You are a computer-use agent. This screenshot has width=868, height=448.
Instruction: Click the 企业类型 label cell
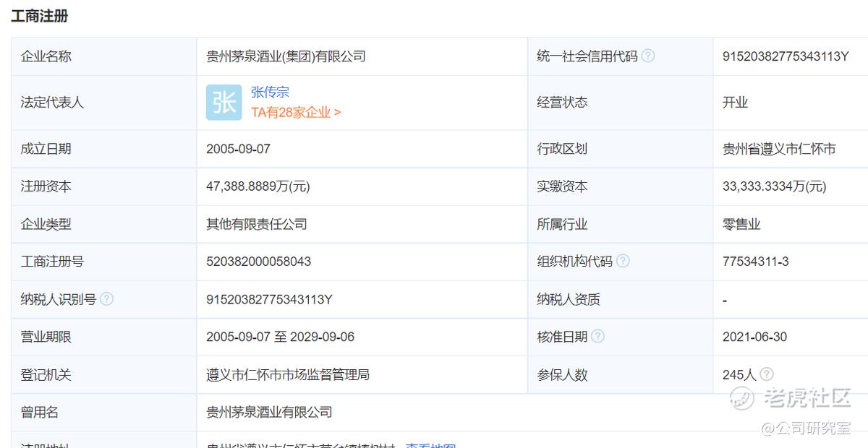pyautogui.click(x=103, y=224)
